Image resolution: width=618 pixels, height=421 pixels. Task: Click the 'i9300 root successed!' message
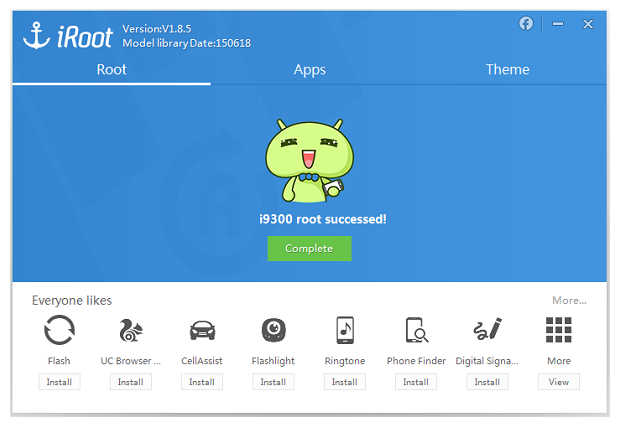(323, 219)
